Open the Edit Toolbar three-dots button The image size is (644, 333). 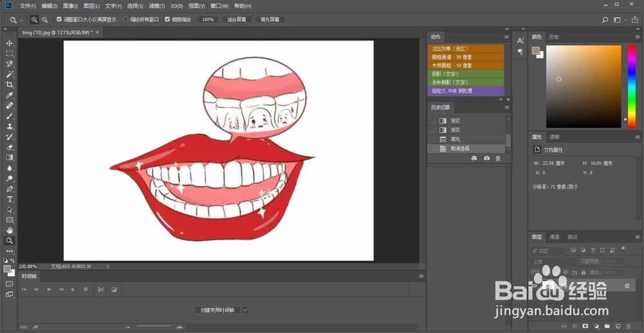[x=10, y=251]
